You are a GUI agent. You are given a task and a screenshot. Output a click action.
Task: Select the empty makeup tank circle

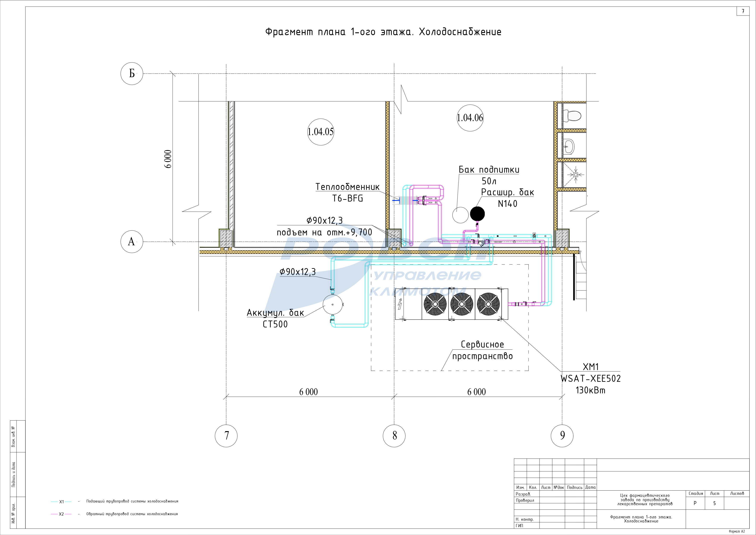point(460,215)
